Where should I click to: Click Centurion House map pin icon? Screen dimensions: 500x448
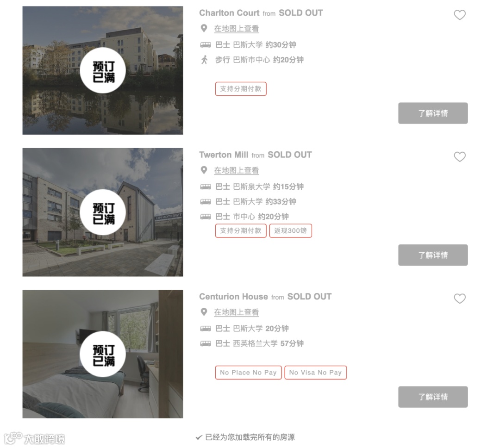(x=204, y=312)
